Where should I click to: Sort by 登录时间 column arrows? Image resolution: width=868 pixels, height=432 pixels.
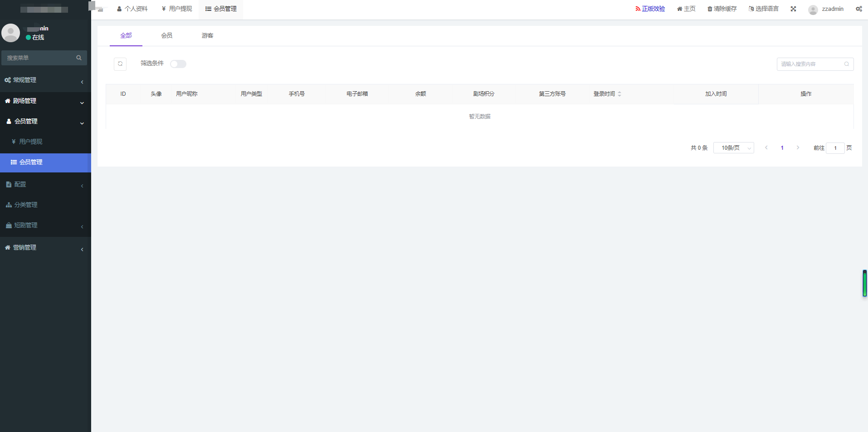(x=619, y=94)
